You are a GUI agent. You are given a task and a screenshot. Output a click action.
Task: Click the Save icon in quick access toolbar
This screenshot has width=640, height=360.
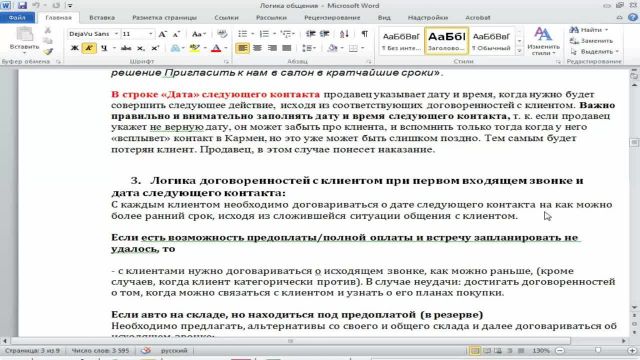coord(22,6)
